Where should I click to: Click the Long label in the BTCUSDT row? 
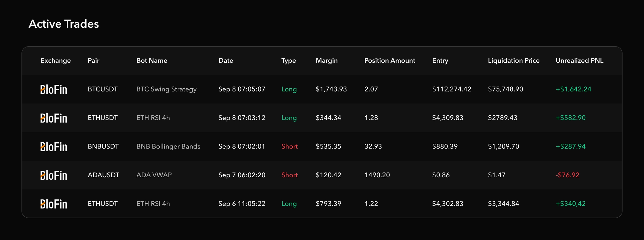click(x=289, y=89)
